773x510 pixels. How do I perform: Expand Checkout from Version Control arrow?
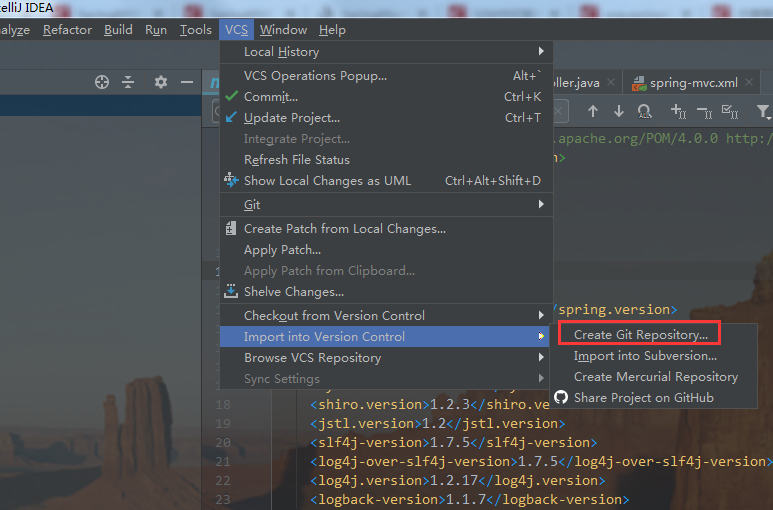[x=541, y=315]
